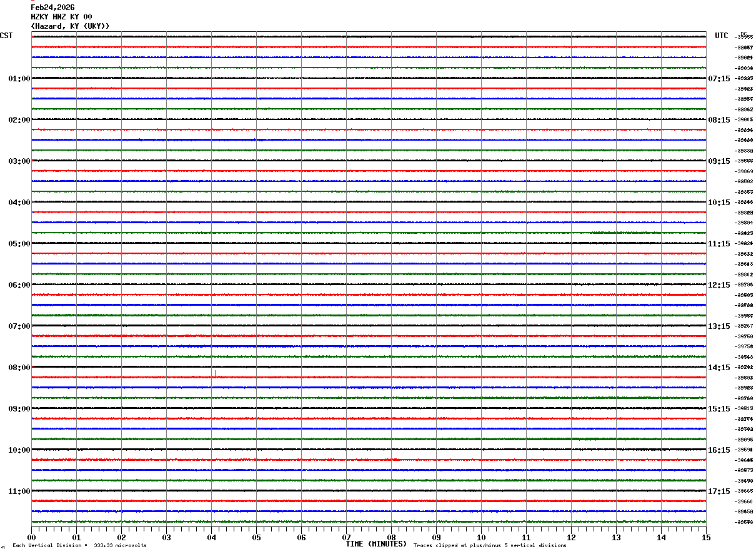Image resolution: width=756 pixels, height=554 pixels.
Task: Click the 17:15 UTC row label
Action: coord(719,491)
